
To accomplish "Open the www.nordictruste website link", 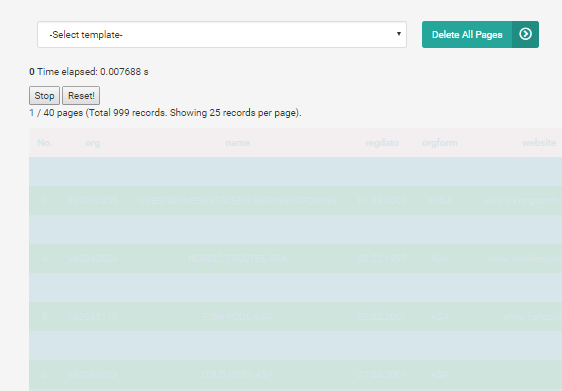I will click(525, 258).
